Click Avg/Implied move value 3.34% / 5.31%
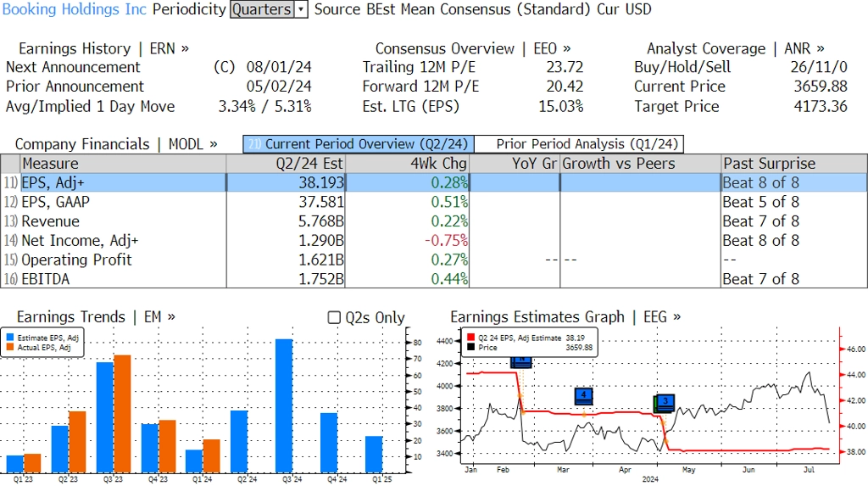 pos(265,106)
